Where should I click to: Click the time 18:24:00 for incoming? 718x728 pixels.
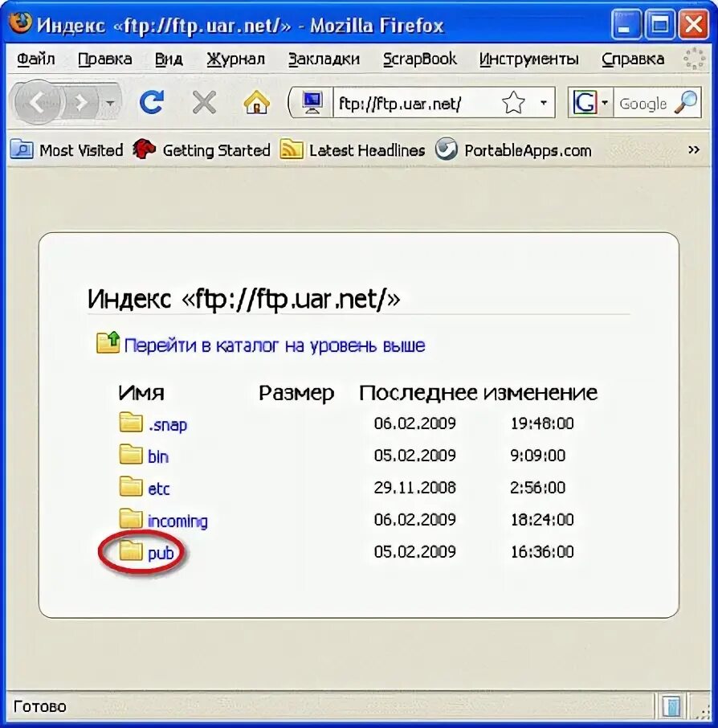pos(542,520)
